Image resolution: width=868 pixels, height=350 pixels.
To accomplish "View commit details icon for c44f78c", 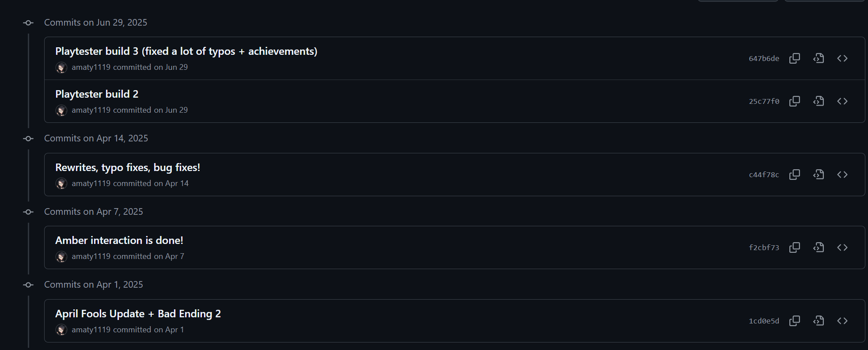I will point(819,175).
